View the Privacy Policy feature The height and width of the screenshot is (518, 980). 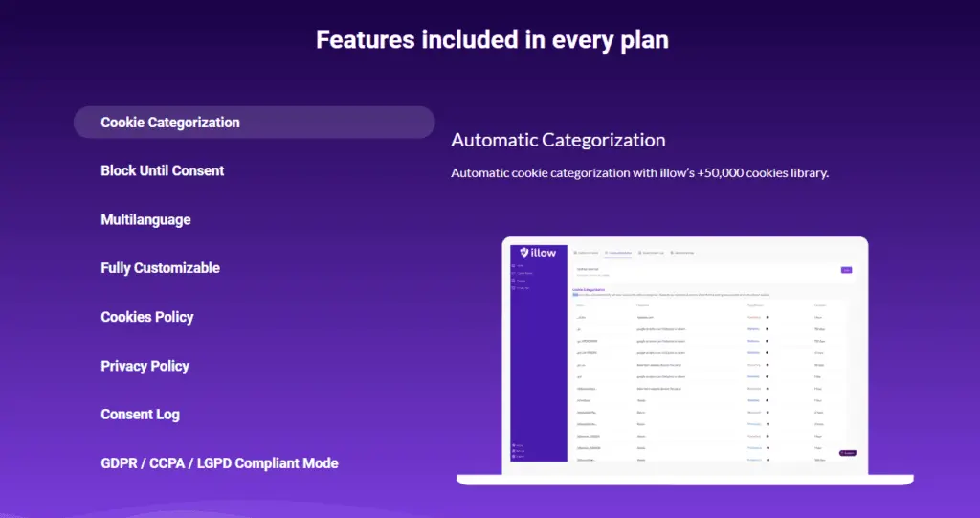click(x=145, y=366)
